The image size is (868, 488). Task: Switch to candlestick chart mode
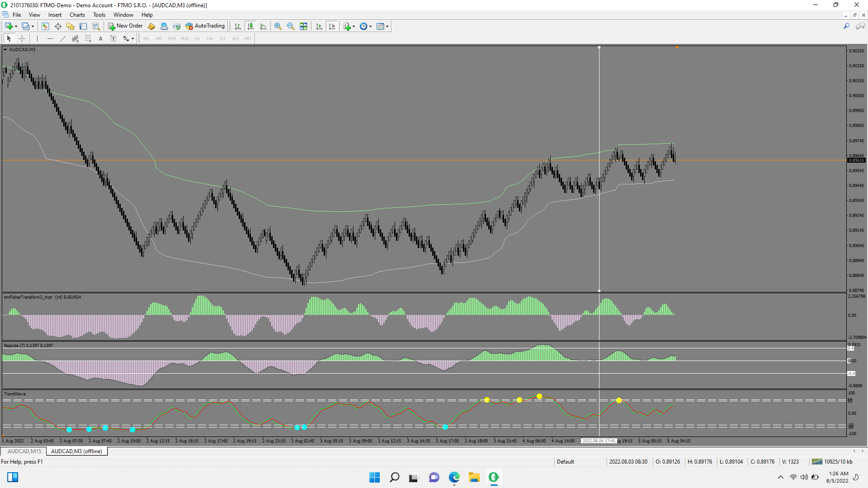pyautogui.click(x=250, y=26)
